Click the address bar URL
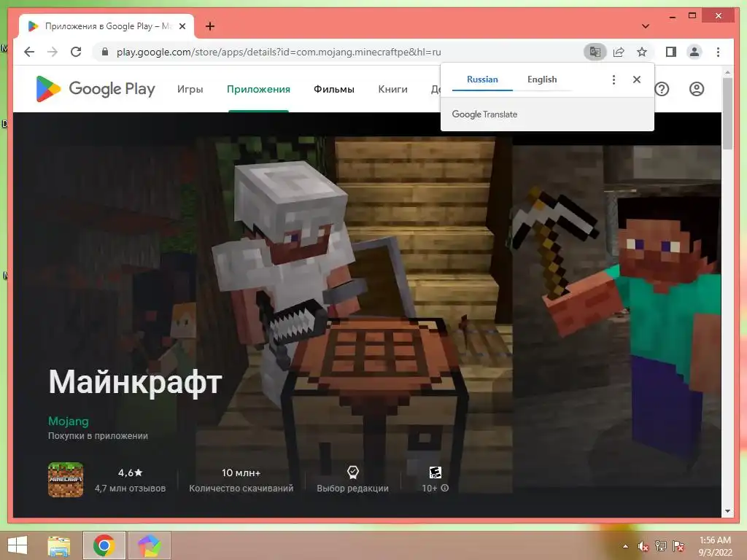This screenshot has width=747, height=560. [279, 52]
